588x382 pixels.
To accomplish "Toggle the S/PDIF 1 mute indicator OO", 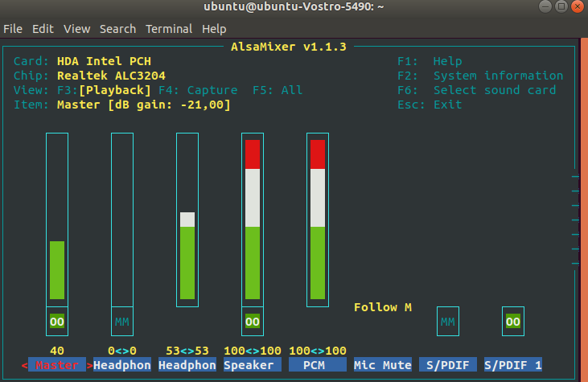I will pos(513,322).
